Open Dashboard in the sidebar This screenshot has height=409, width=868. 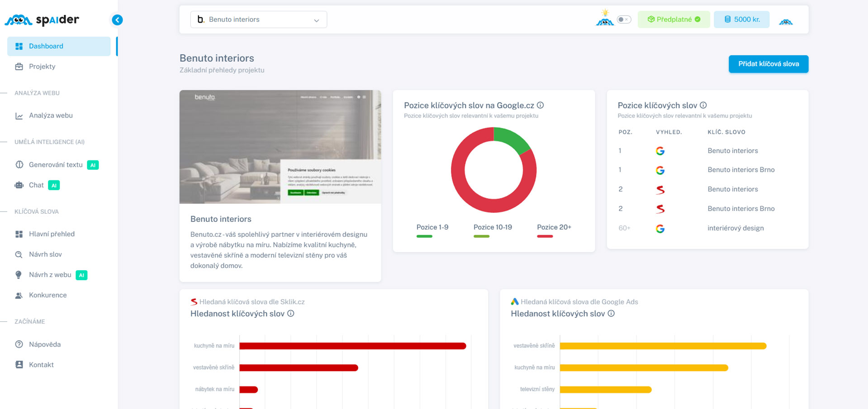pos(59,46)
